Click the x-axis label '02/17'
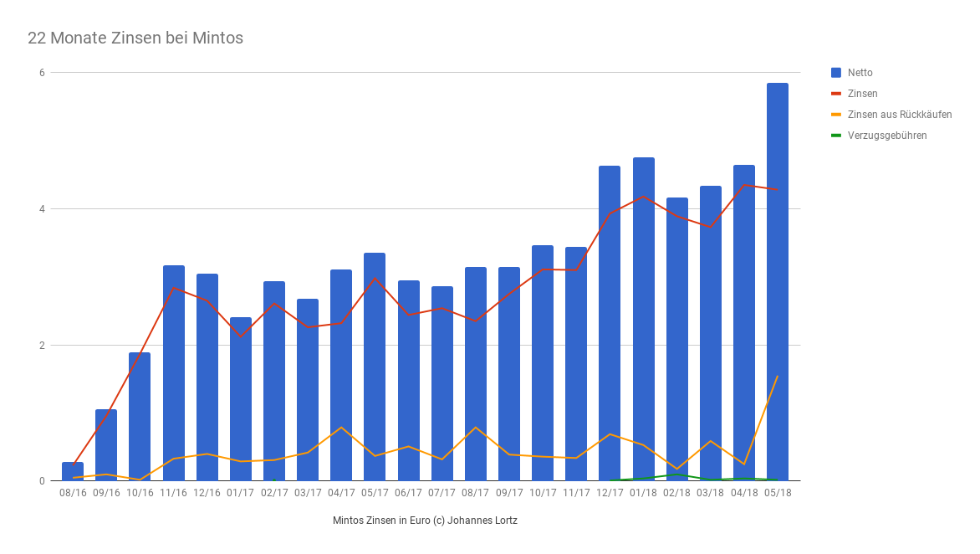Viewport: 980px width, 554px height. (274, 493)
